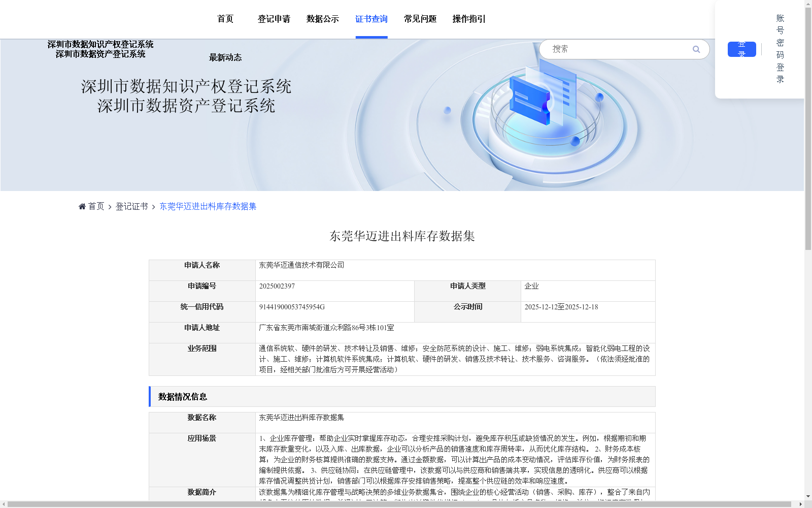812x508 pixels.
Task: Click publicity period 2025-12-12至2025-12-18
Action: click(x=561, y=307)
